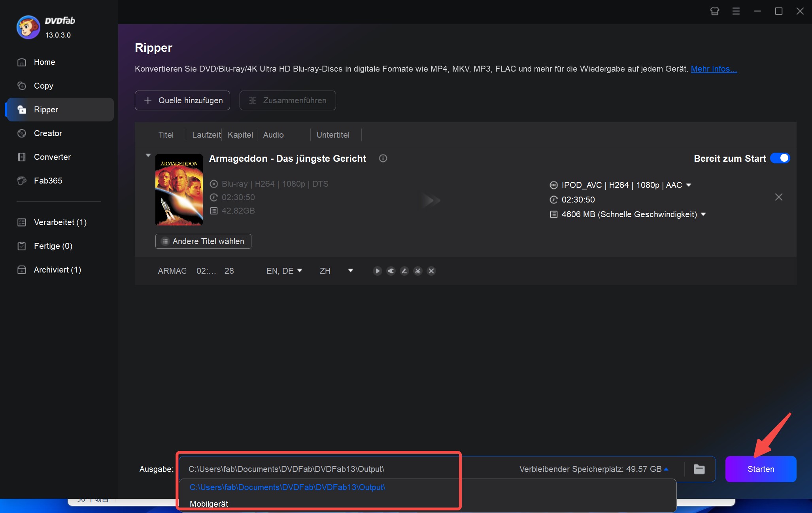812x513 pixels.
Task: Click the Titel column header
Action: pyautogui.click(x=166, y=135)
